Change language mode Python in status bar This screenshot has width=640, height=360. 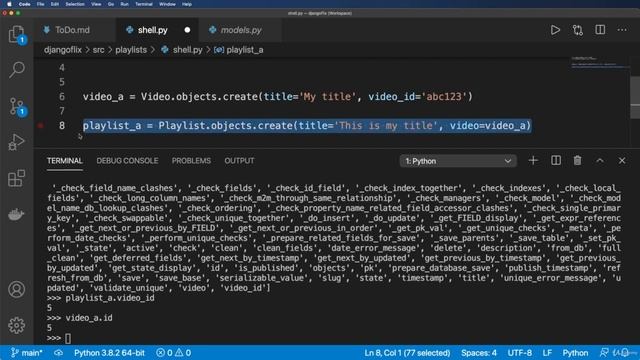[575, 353]
